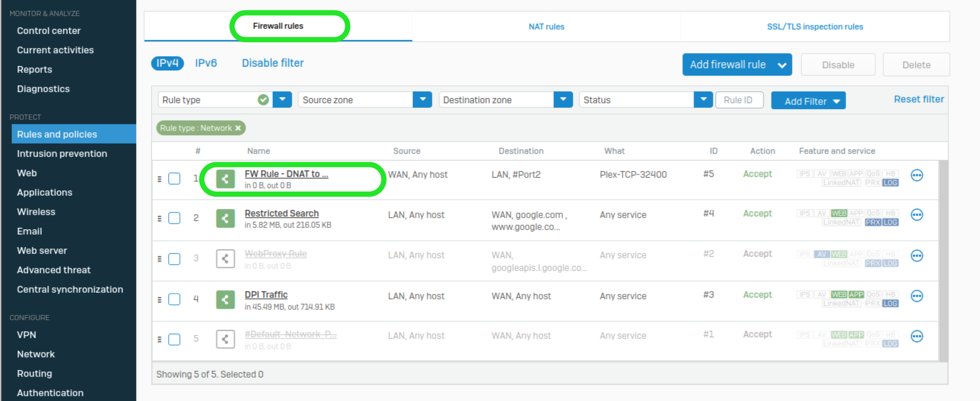Remove the Rule type Network filter tag

coord(238,128)
